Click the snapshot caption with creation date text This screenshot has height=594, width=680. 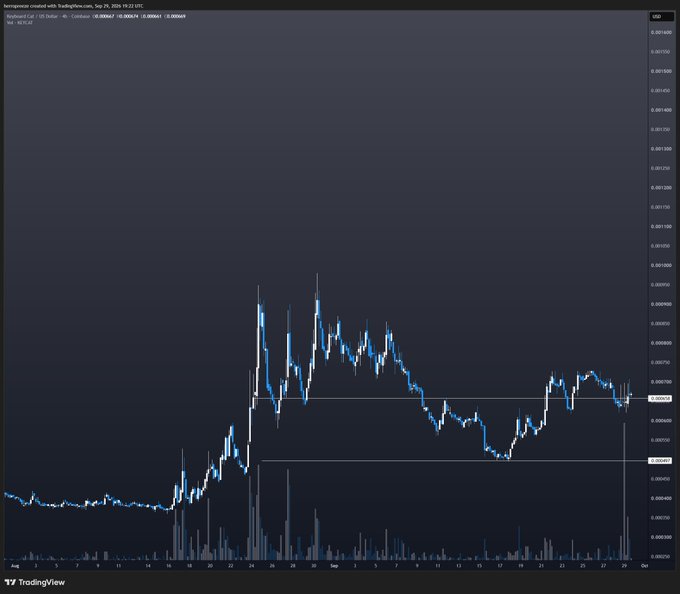[x=73, y=6]
